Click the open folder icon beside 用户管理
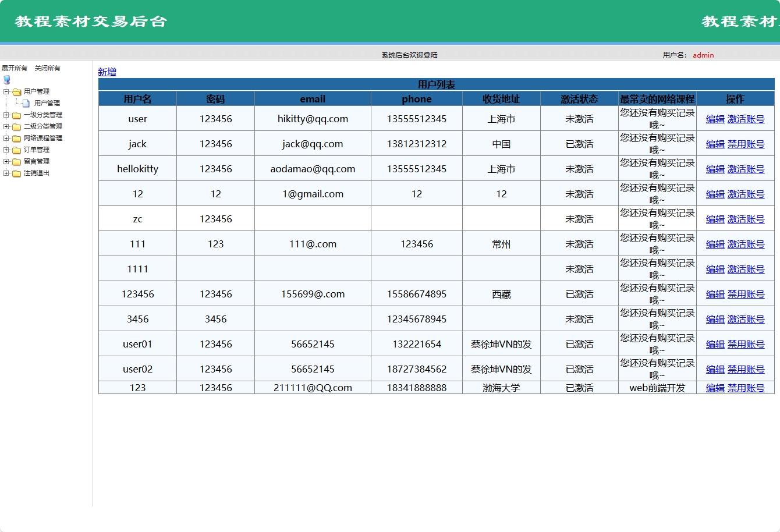 click(16, 92)
